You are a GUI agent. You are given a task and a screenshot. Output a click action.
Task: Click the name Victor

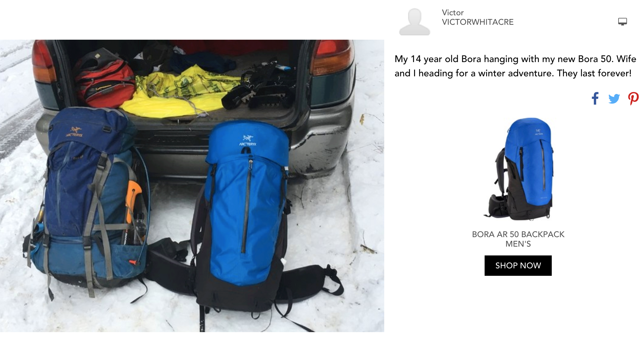point(452,13)
